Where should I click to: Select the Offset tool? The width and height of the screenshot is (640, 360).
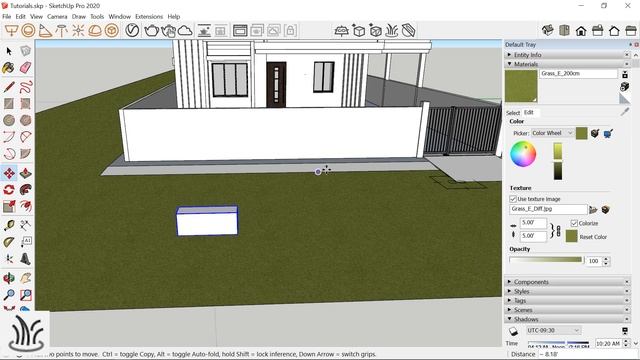(26, 206)
